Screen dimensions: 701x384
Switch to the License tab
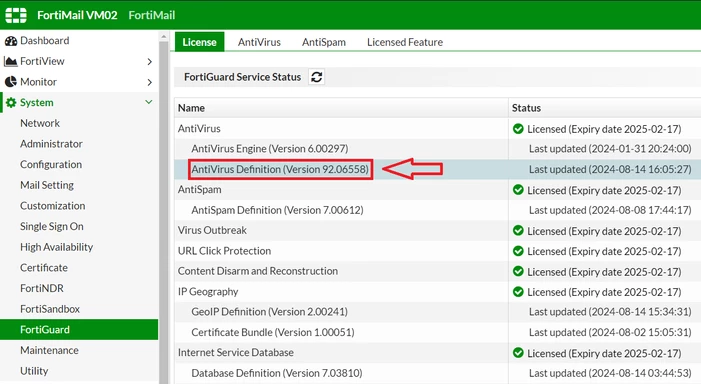click(x=199, y=42)
